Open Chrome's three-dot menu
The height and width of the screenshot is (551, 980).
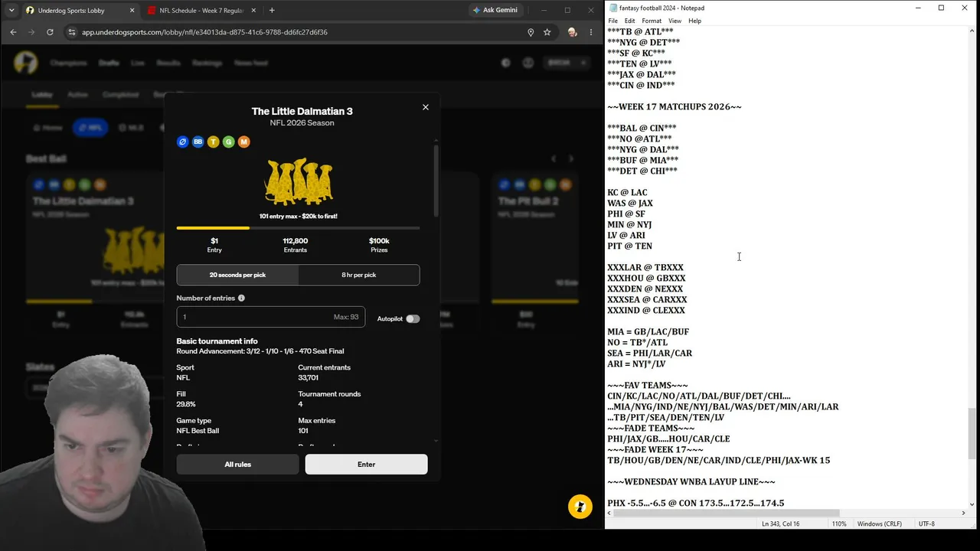point(591,32)
